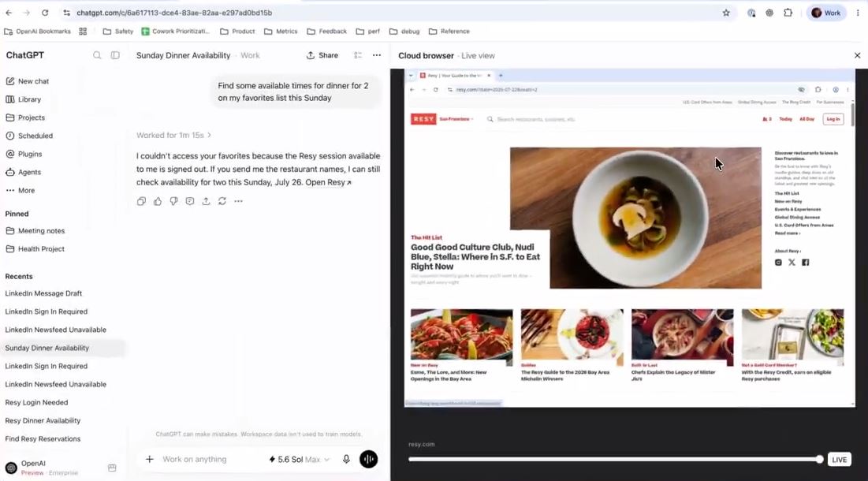
Task: Bookmark this page with the star icon
Action: click(x=726, y=13)
